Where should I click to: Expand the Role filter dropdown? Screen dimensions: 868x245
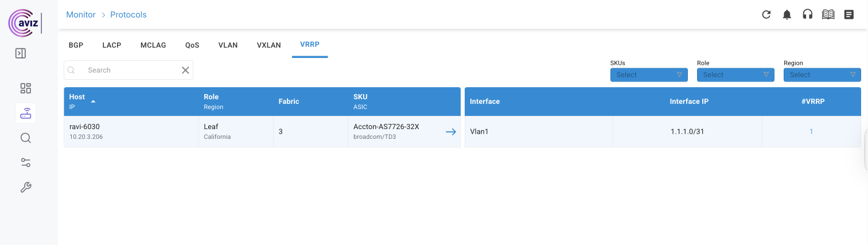(x=735, y=75)
